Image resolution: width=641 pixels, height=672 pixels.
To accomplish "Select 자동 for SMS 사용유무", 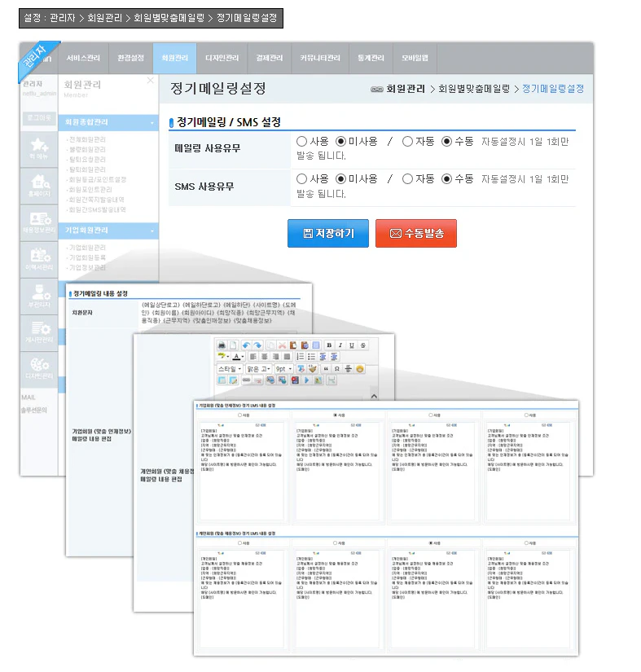I will [x=407, y=178].
